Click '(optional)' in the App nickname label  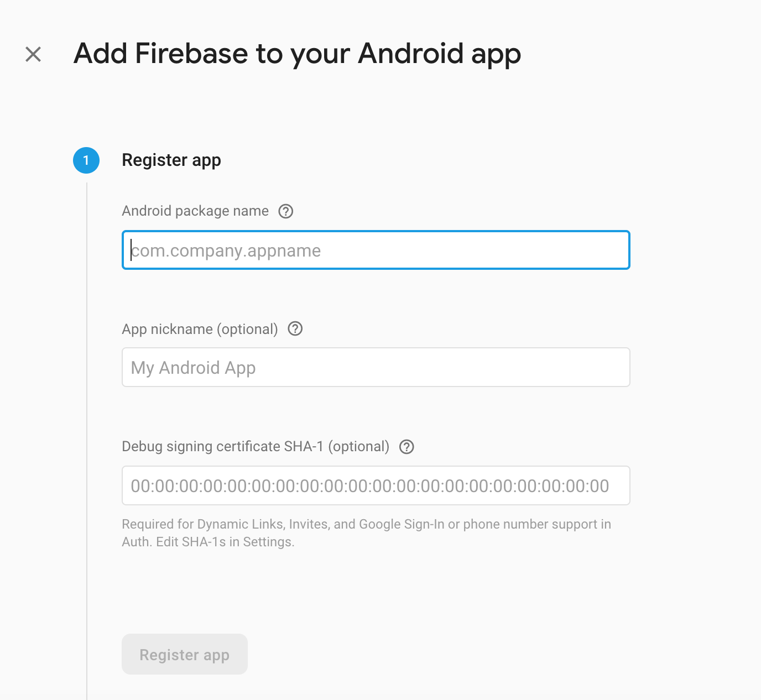pyautogui.click(x=247, y=330)
